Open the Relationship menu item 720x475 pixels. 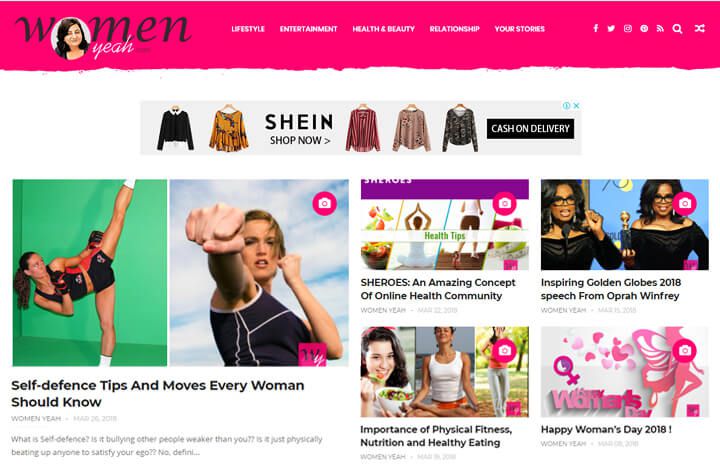(455, 29)
